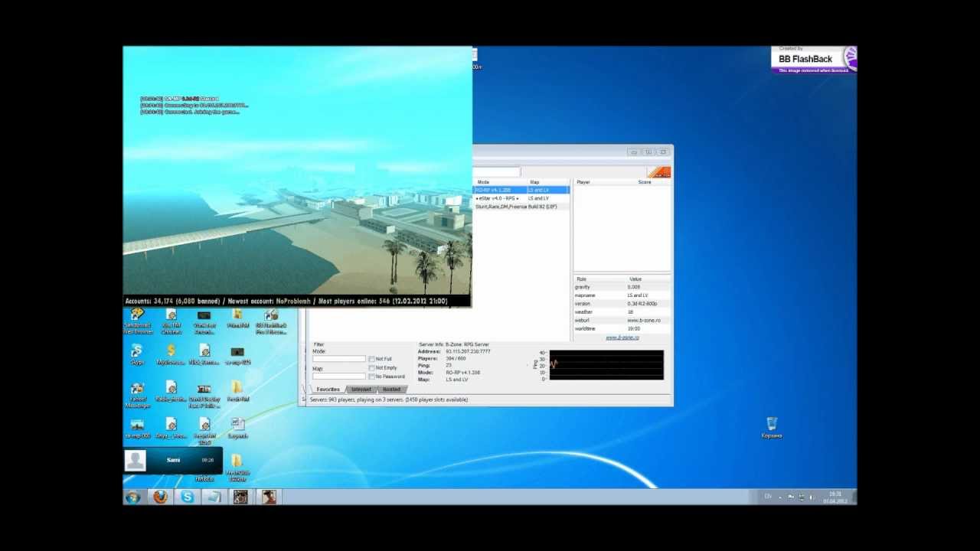Viewport: 980px width, 551px height.
Task: Click the SA-MP orange logo in browser
Action: (x=658, y=173)
